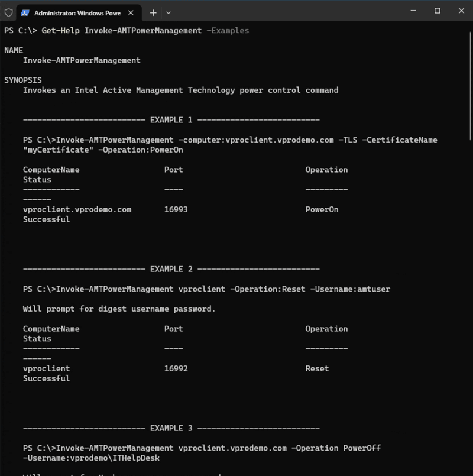The width and height of the screenshot is (473, 476).
Task: Click the '-Examples' parameter text
Action: (228, 31)
